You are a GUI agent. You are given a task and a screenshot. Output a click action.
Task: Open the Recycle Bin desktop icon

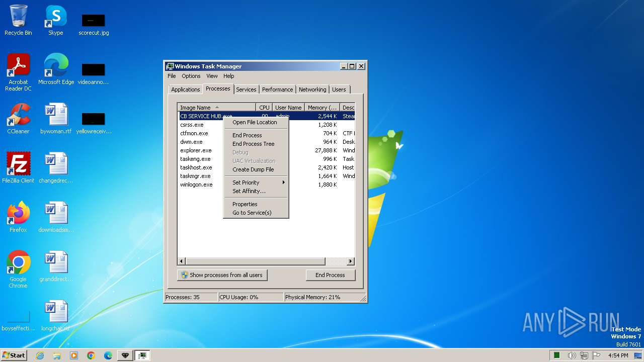point(18,20)
